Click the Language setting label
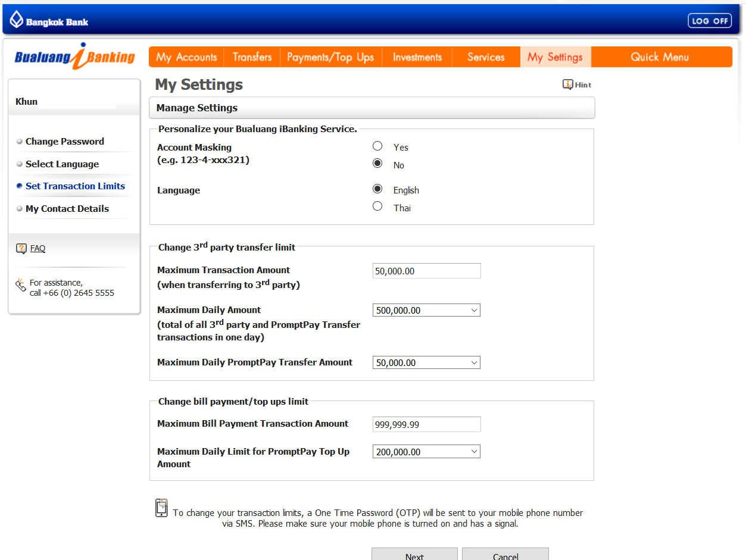This screenshot has width=746, height=560. coord(179,190)
